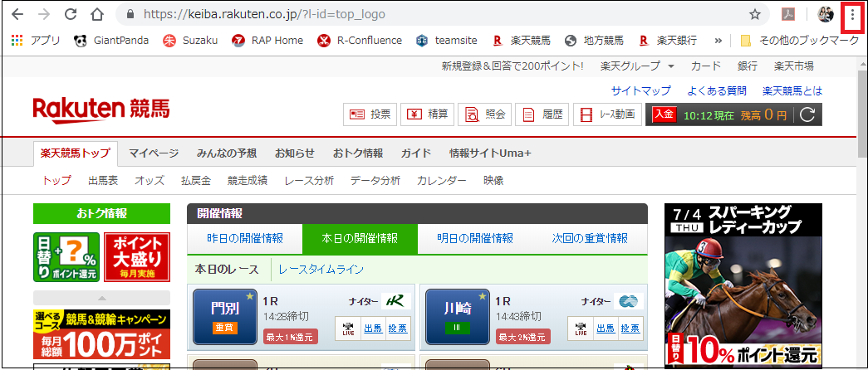Screen dimensions: 868x370
Task: Open the Chrome three-dot menu
Action: (x=852, y=15)
